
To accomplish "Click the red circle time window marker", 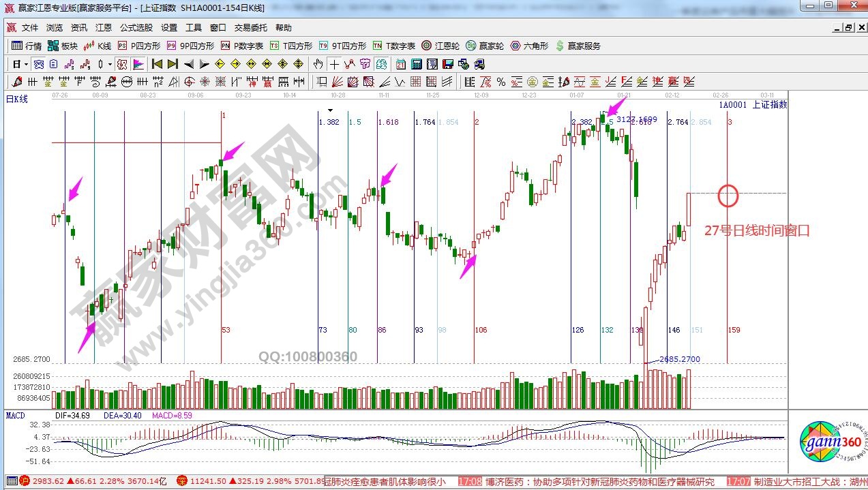I will (728, 196).
